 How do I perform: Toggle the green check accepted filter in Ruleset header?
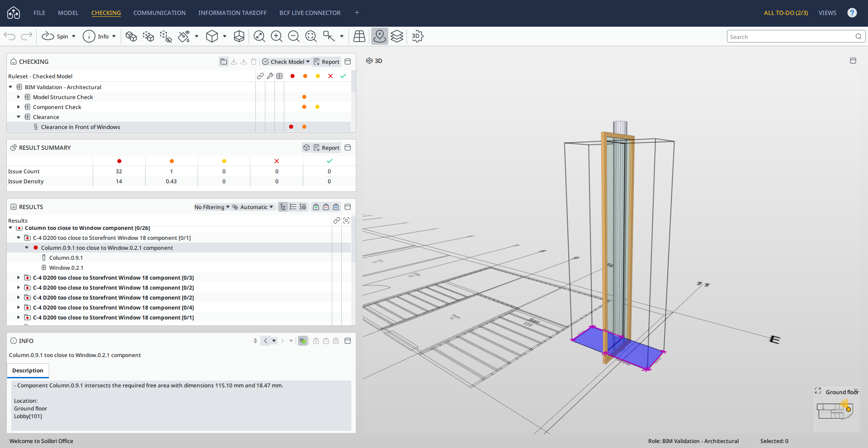pyautogui.click(x=343, y=76)
